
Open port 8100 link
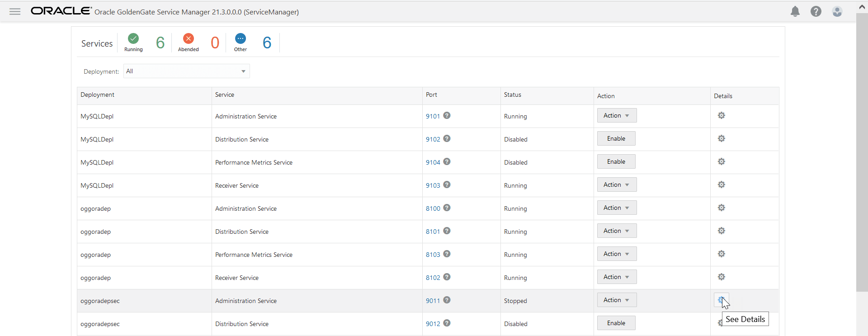[433, 209]
